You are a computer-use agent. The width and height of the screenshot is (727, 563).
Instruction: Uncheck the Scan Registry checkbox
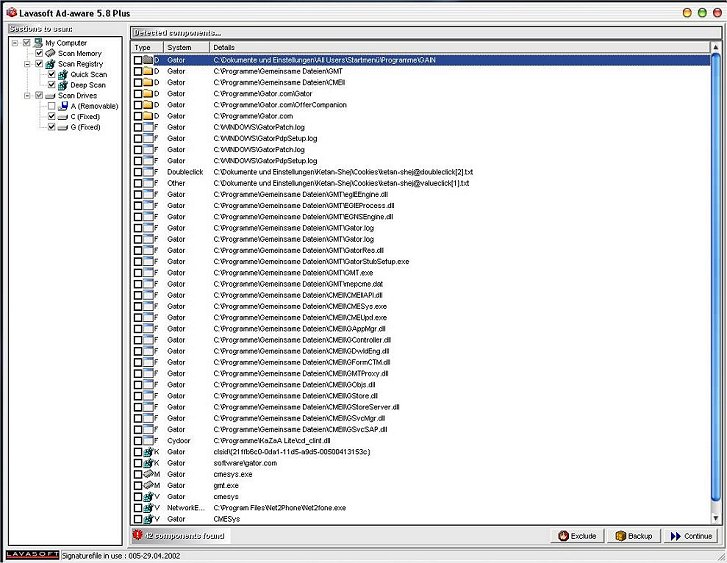point(39,64)
